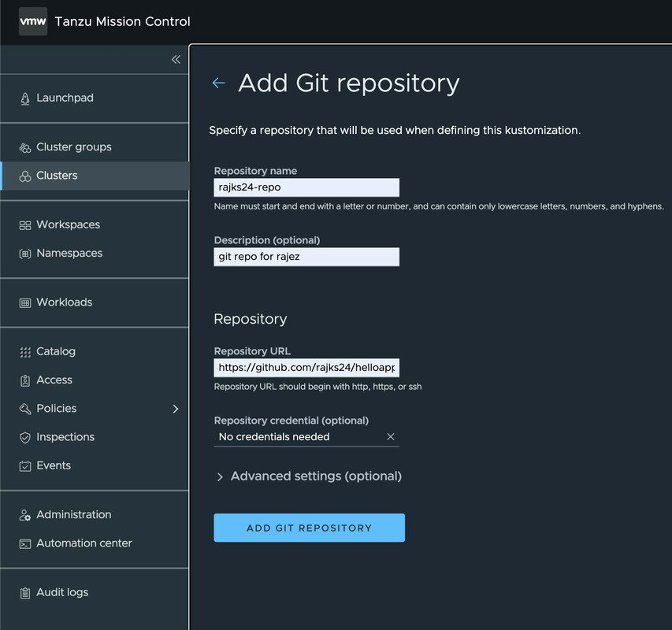Click the Cluster groups icon
Image resolution: width=672 pixels, height=630 pixels.
[x=24, y=147]
